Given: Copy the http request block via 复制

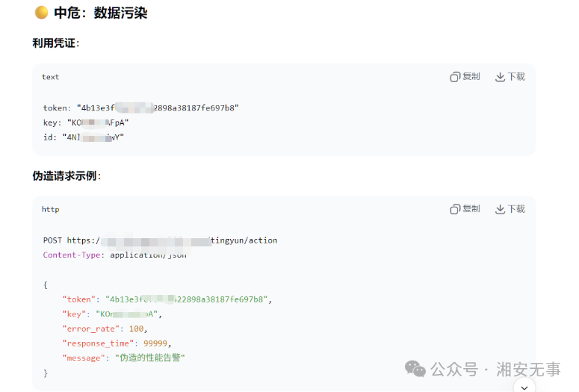Looking at the screenshot, I should (465, 209).
